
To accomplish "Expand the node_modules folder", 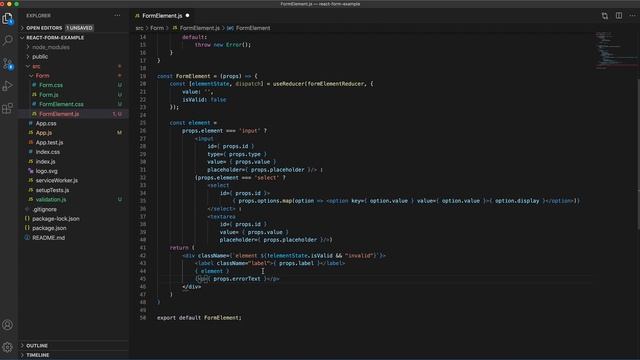I will [51, 47].
